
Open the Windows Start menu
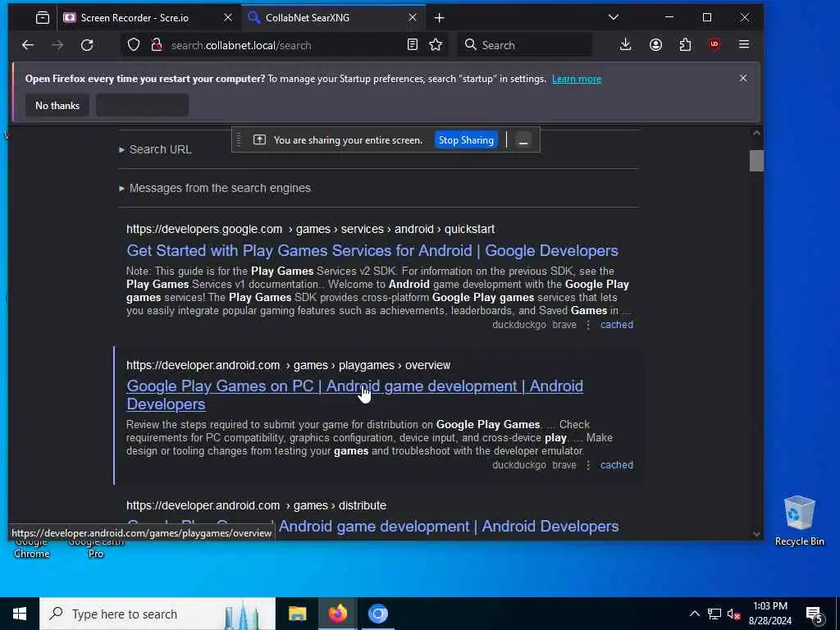20,614
